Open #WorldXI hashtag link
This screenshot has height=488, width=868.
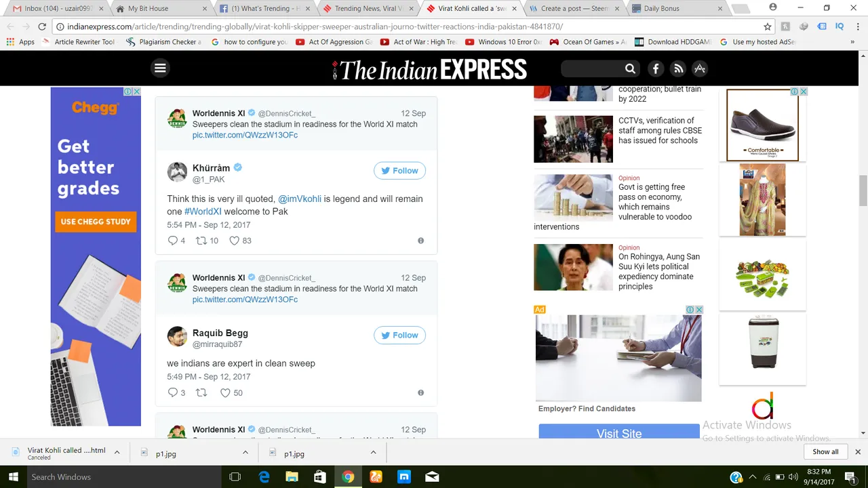[x=203, y=211]
